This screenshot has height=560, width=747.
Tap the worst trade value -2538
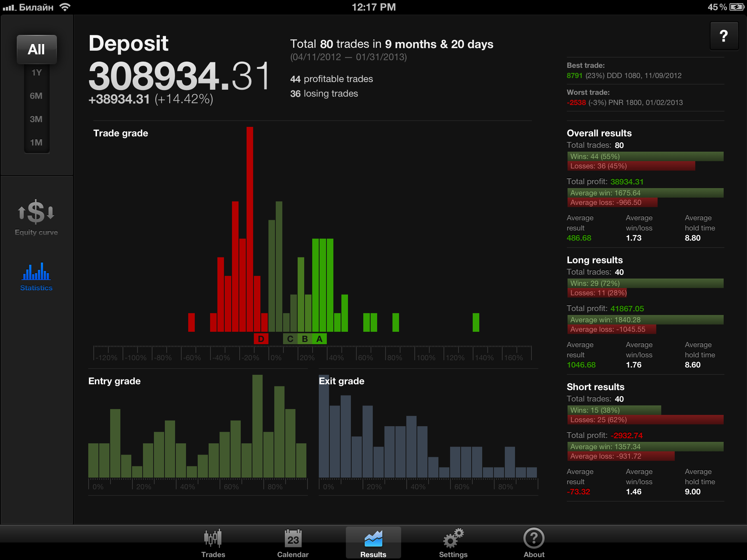coord(576,102)
